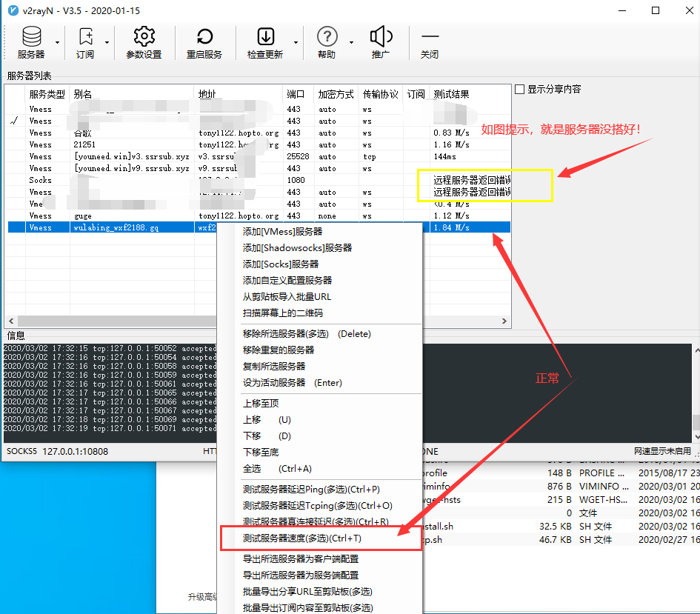Image resolution: width=700 pixels, height=614 pixels.
Task: Click the 加密方式 column header
Action: (336, 94)
